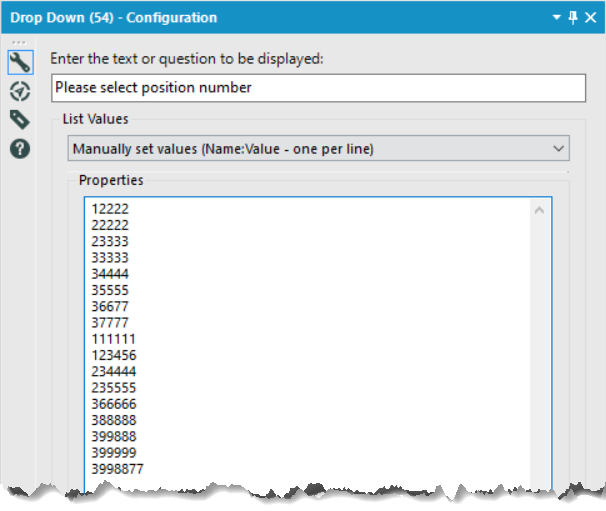Viewport: 606px width, 511px height.
Task: Close the Drop Down Configuration panel
Action: click(x=589, y=17)
